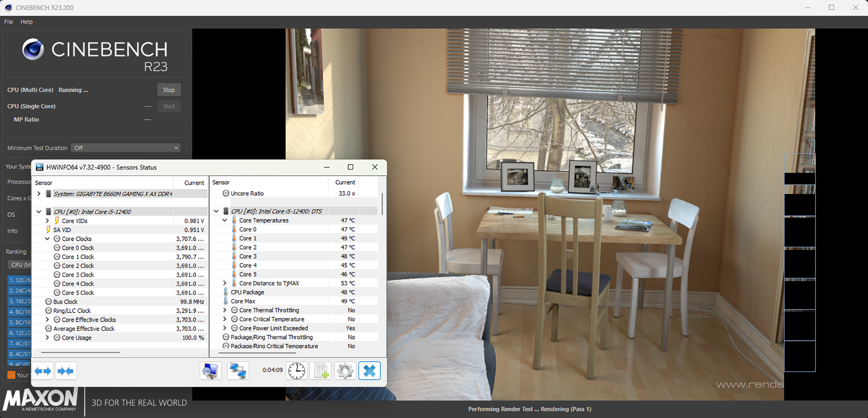
Task: Collapse the Core Temperatures tree
Action: coord(224,220)
